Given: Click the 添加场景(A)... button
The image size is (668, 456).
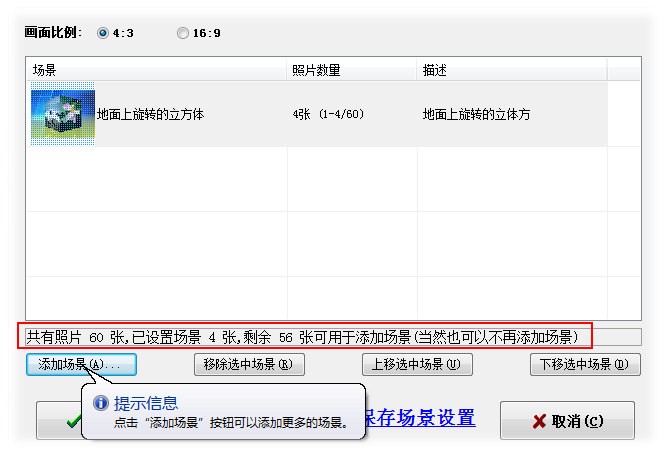Looking at the screenshot, I should coord(81,364).
